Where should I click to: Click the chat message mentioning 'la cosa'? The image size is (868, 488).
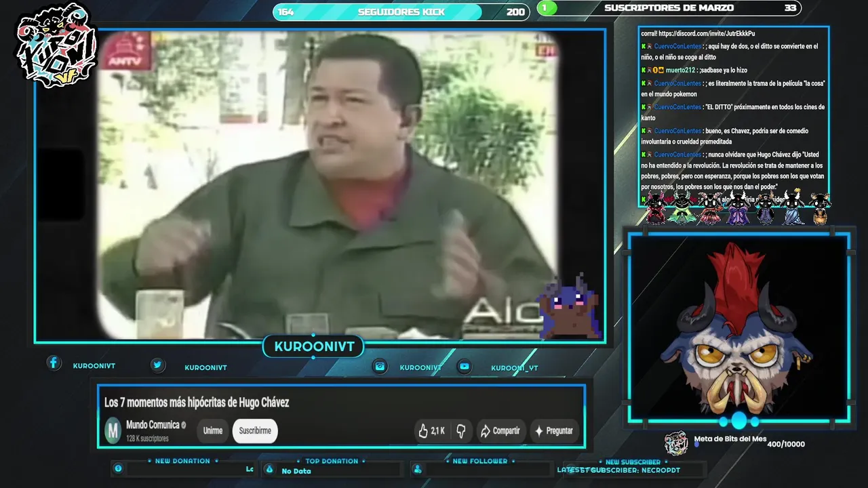click(732, 89)
